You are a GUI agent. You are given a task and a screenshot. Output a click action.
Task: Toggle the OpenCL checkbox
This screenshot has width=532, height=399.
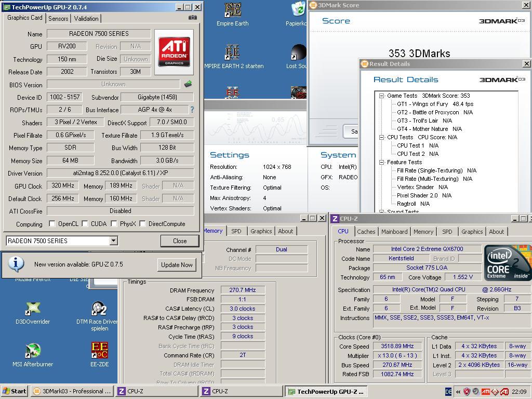[52, 223]
